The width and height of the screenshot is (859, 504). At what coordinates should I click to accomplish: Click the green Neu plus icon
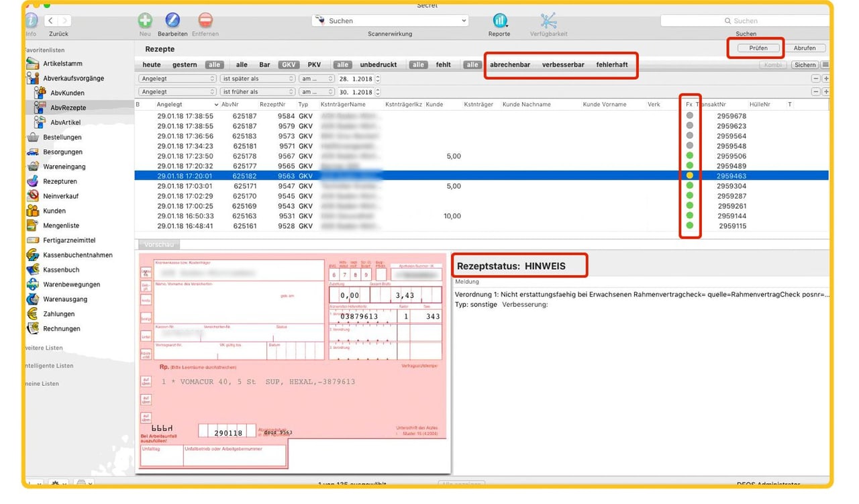(x=145, y=20)
